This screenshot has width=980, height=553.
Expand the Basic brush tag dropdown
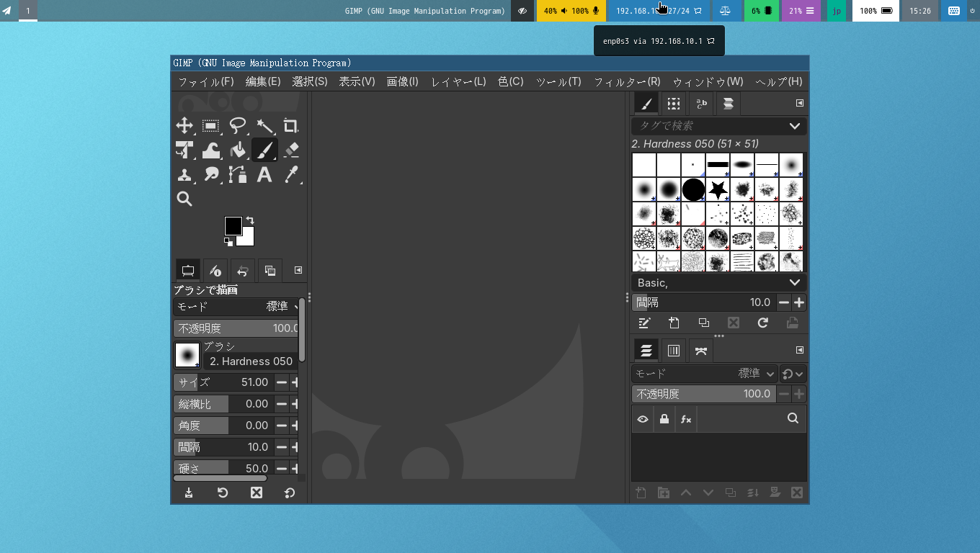(x=794, y=283)
